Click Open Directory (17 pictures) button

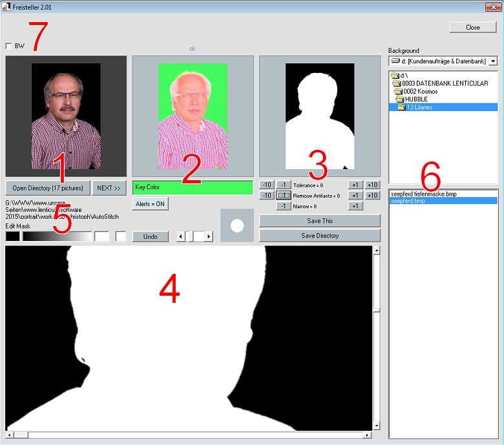(48, 188)
